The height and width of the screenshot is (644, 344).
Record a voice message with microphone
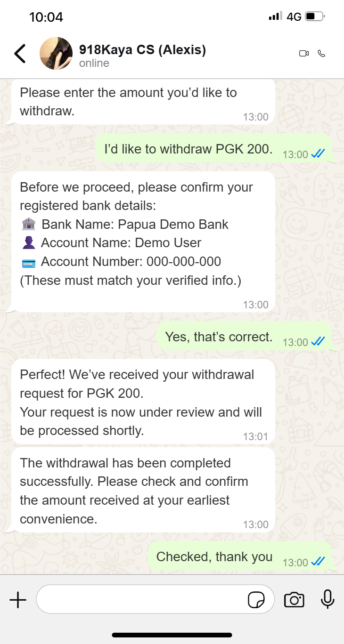[x=328, y=599]
